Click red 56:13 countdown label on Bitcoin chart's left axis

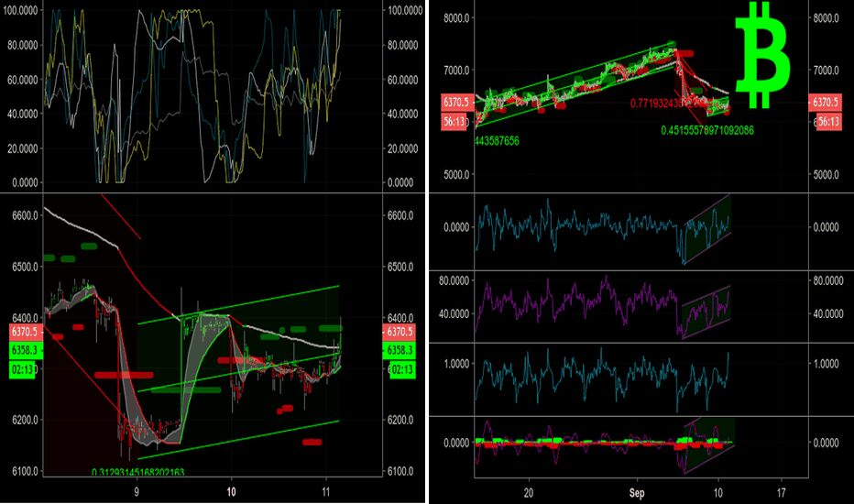coord(454,122)
